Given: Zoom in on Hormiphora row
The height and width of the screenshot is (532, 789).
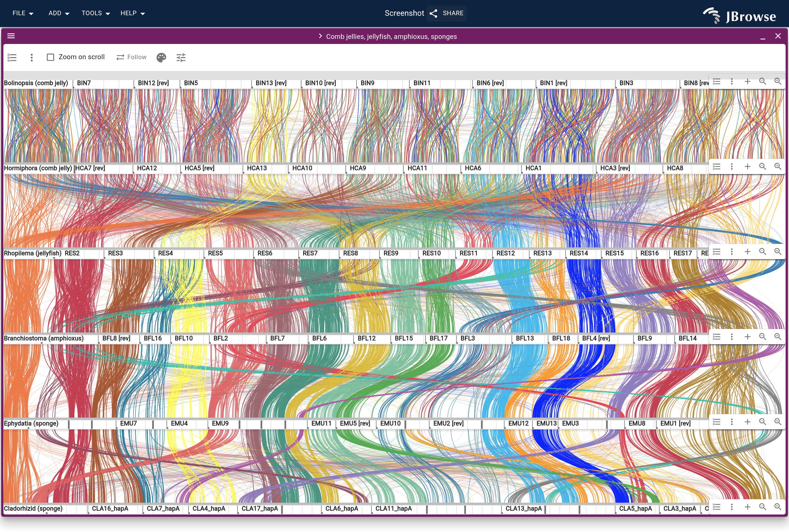Looking at the screenshot, I should (x=778, y=167).
